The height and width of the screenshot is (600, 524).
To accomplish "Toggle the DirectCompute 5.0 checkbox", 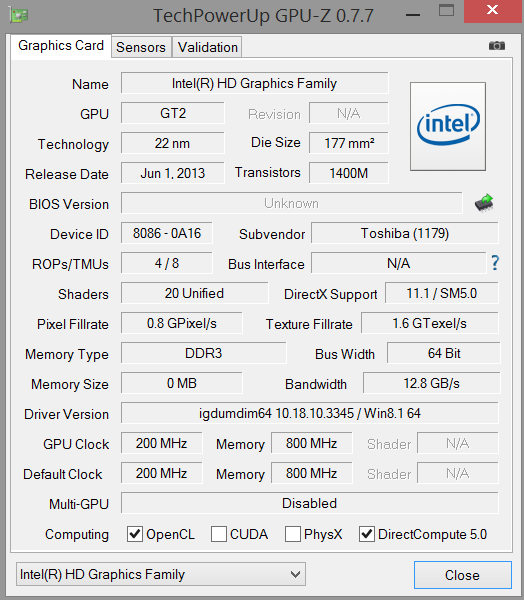I will pos(366,534).
